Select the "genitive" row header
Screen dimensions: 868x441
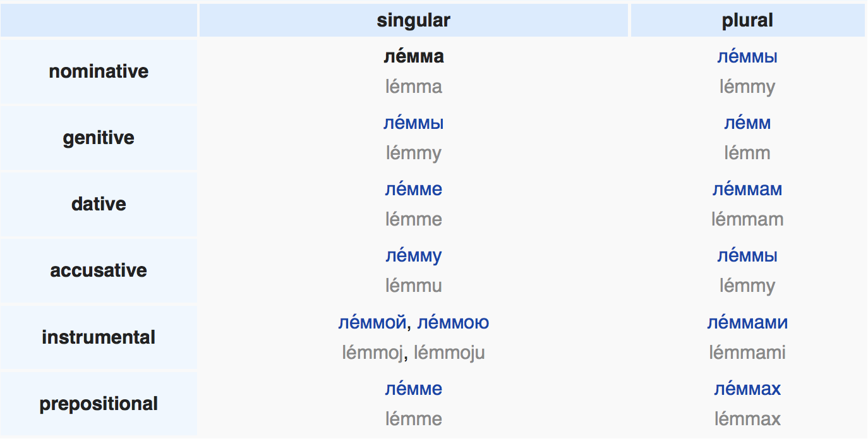pyautogui.click(x=99, y=138)
